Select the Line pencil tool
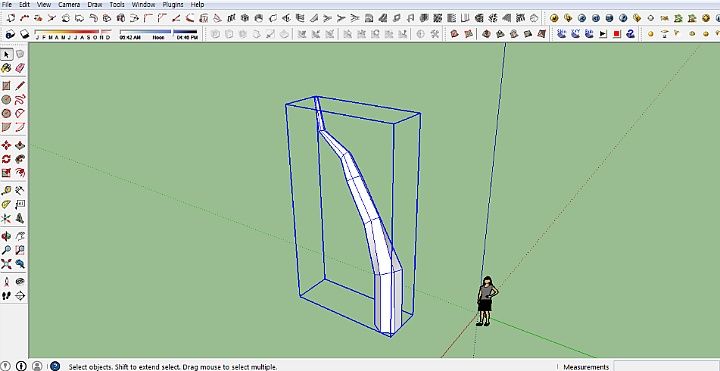The image size is (720, 371). [x=20, y=86]
